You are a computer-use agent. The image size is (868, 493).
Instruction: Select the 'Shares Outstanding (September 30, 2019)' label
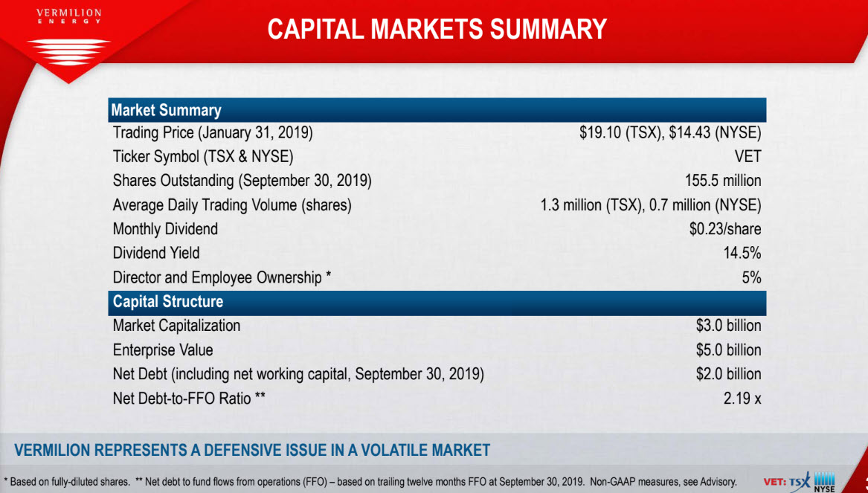242,181
